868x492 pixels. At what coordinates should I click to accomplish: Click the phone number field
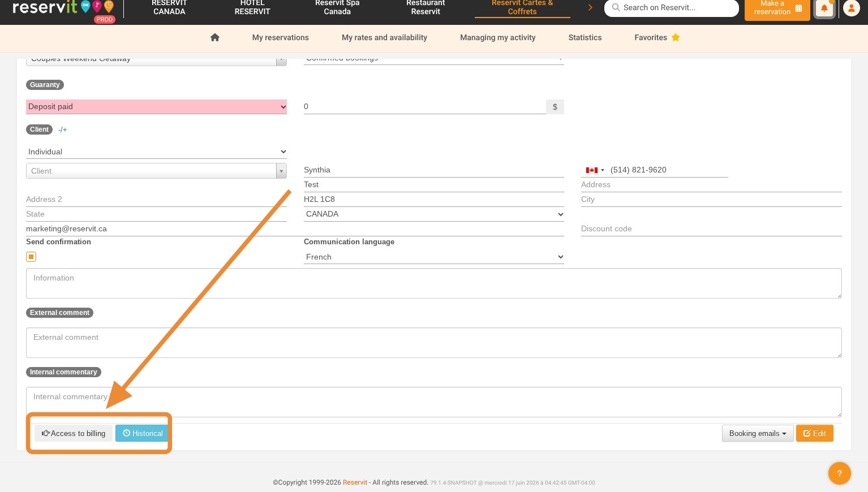(x=668, y=170)
